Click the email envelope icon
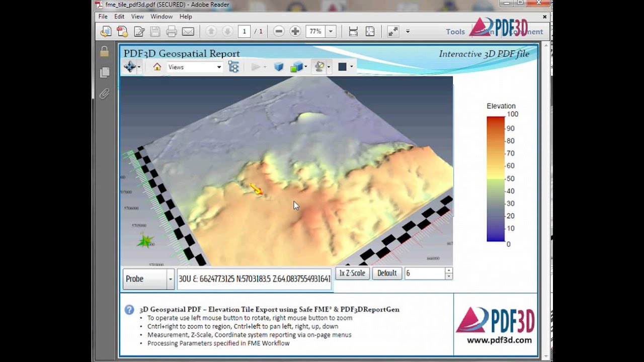644x362 pixels. [188, 32]
